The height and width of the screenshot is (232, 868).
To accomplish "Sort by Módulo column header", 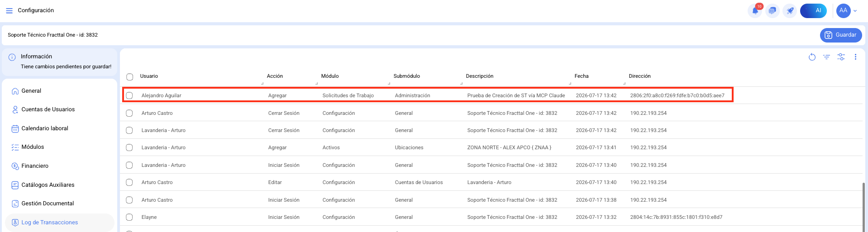I will [x=330, y=76].
